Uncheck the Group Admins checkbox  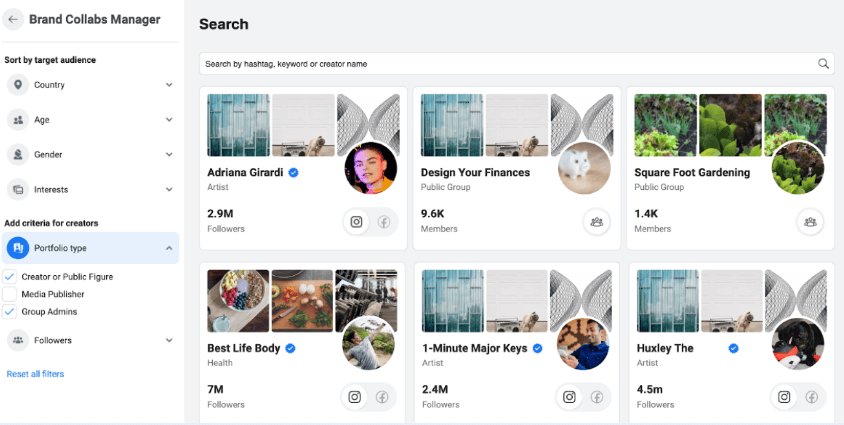[x=10, y=312]
